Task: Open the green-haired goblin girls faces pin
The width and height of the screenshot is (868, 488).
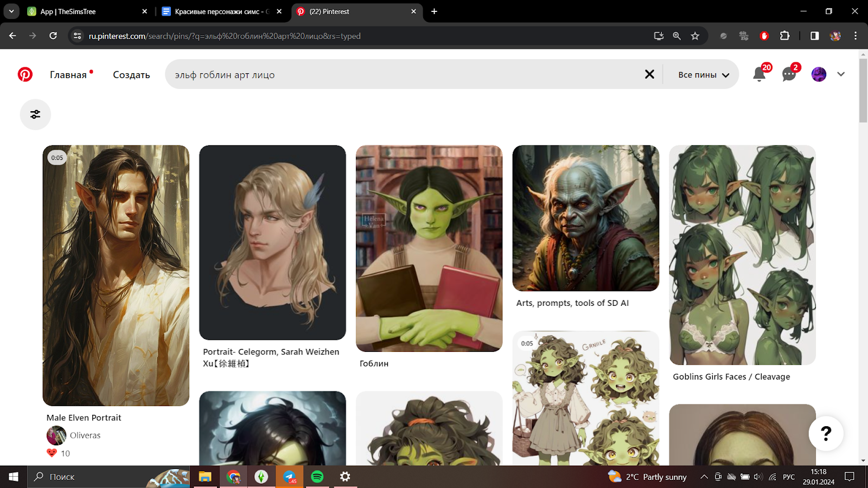Action: [x=742, y=255]
